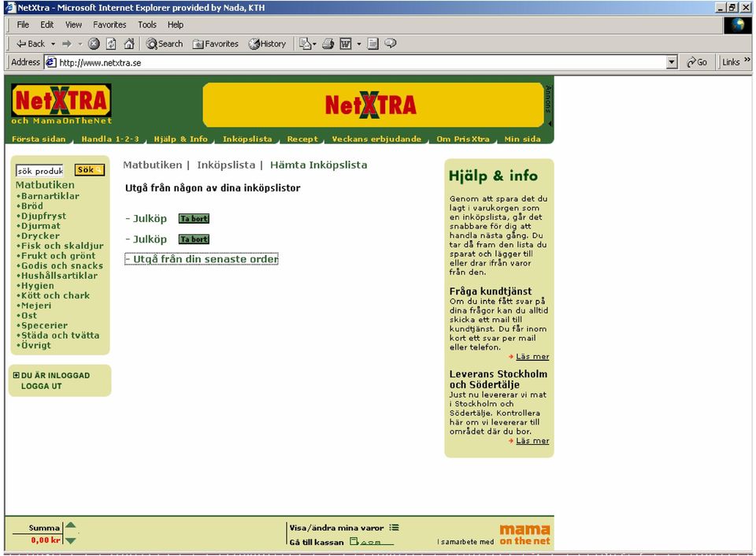
Task: Click the Back arrow toolbar button
Action: point(31,44)
